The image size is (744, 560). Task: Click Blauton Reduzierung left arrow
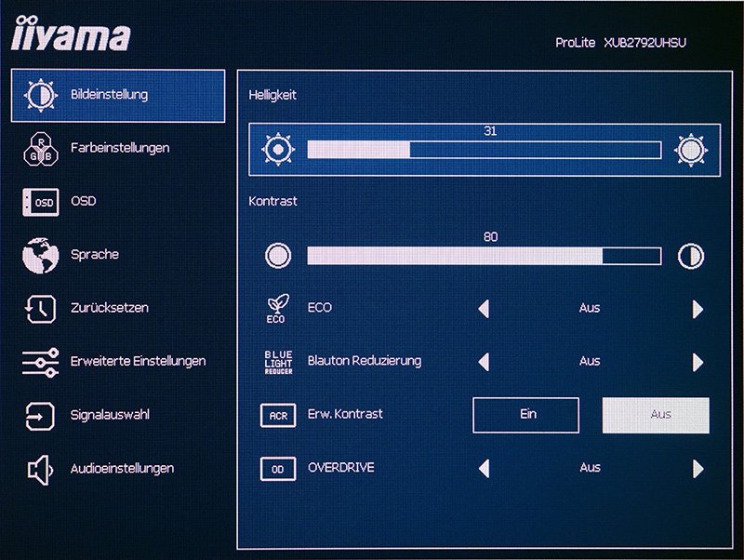(484, 362)
